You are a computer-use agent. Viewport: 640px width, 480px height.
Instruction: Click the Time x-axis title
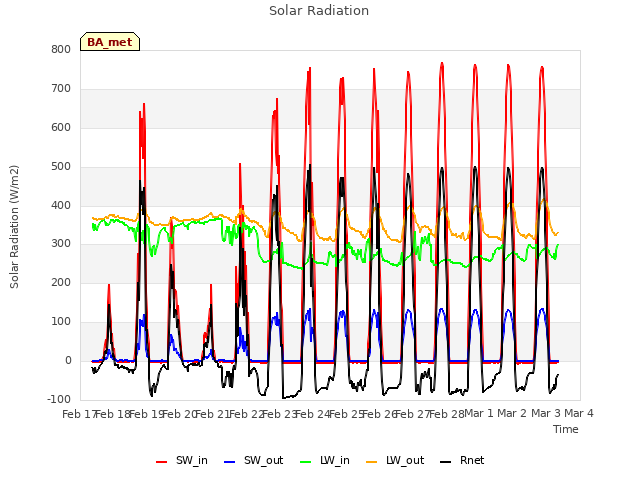566,429
